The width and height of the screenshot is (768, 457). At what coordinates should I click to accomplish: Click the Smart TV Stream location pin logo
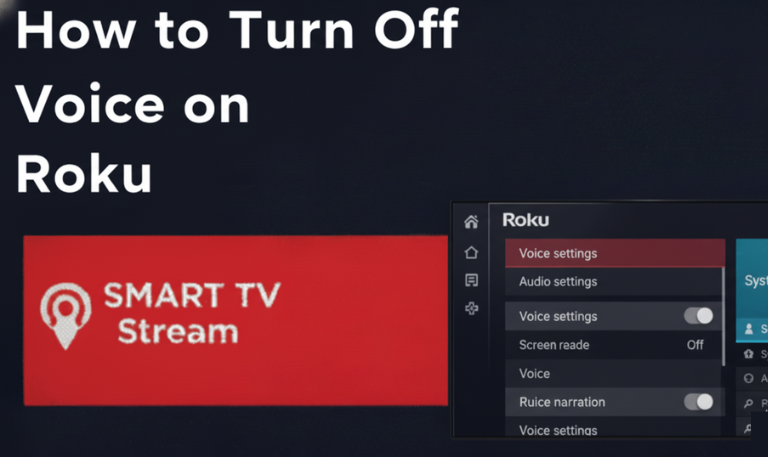pos(66,315)
